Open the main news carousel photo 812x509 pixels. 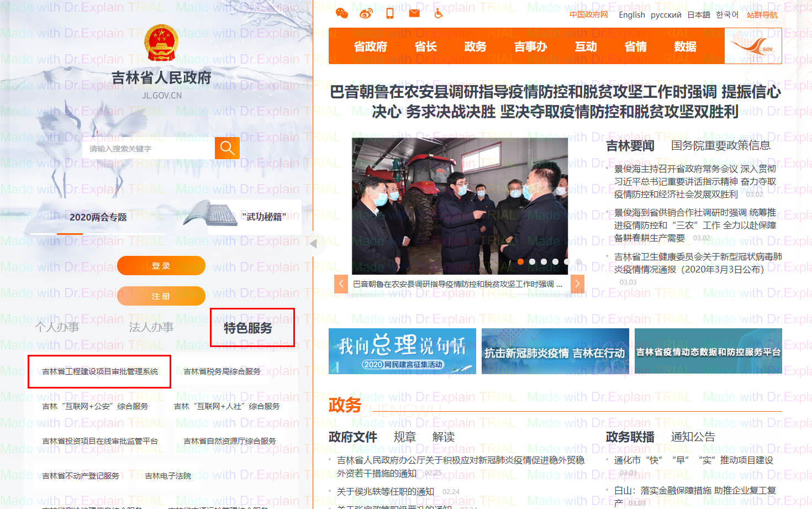460,206
